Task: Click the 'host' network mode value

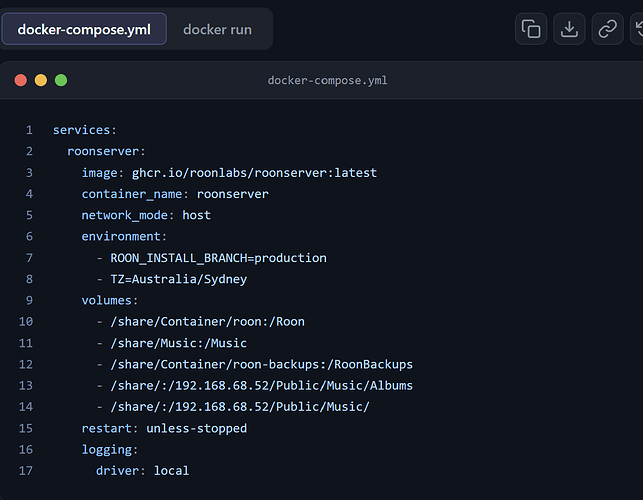Action: point(196,215)
